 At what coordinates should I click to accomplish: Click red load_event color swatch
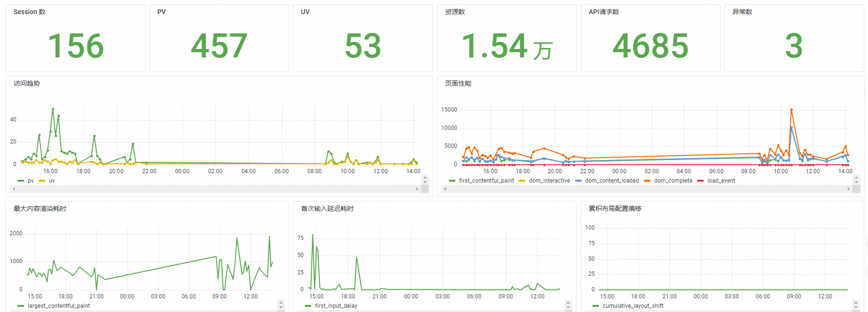pyautogui.click(x=700, y=181)
